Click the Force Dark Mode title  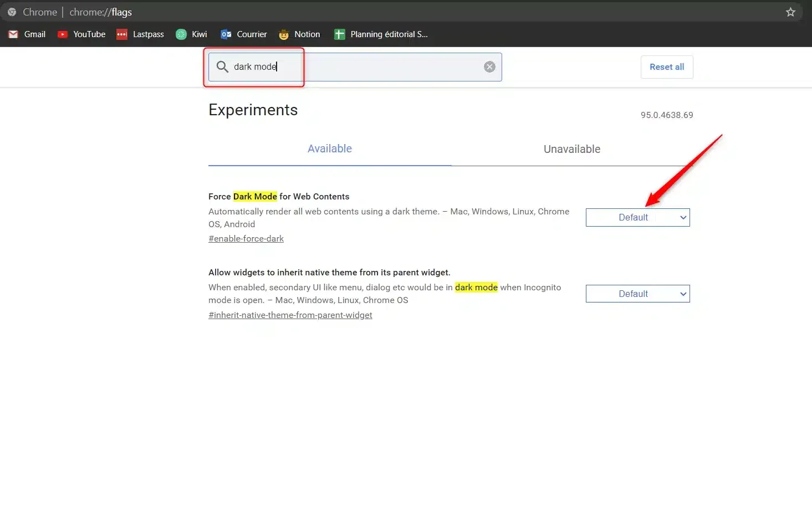click(279, 197)
